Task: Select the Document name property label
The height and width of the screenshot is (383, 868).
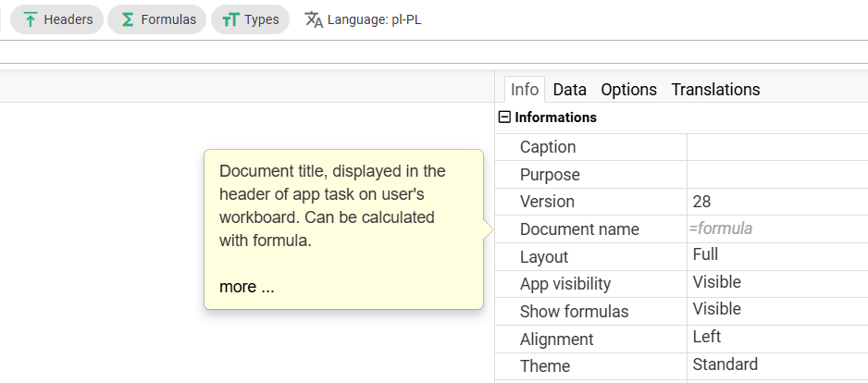Action: point(579,229)
